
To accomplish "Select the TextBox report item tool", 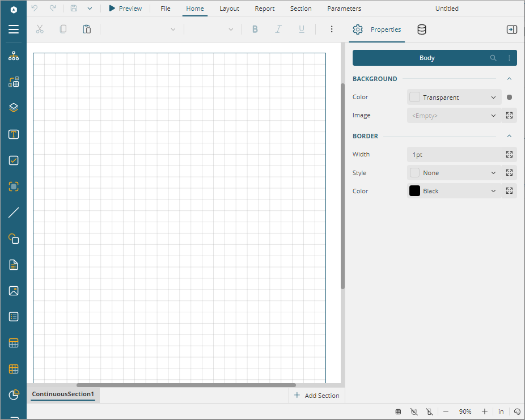I will (x=14, y=134).
